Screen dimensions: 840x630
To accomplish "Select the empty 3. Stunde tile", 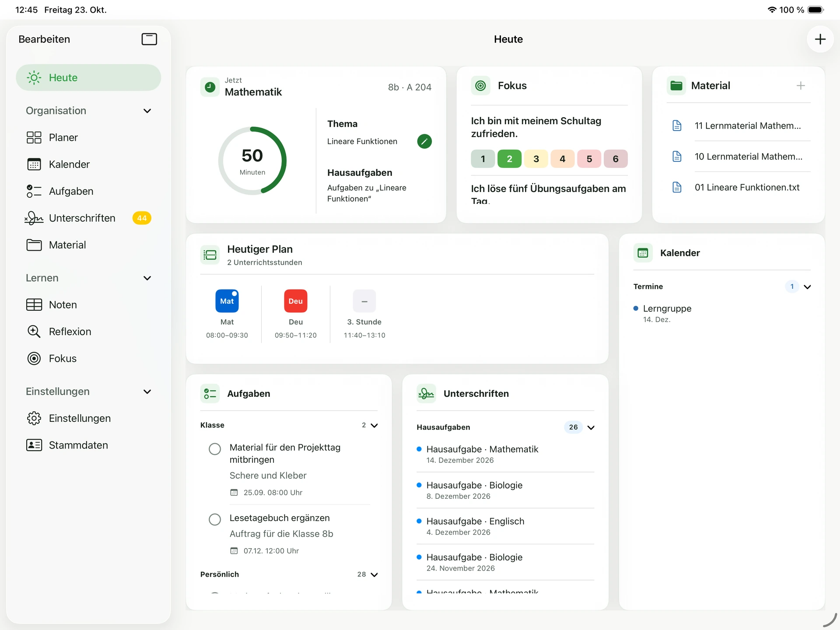I will 364,301.
